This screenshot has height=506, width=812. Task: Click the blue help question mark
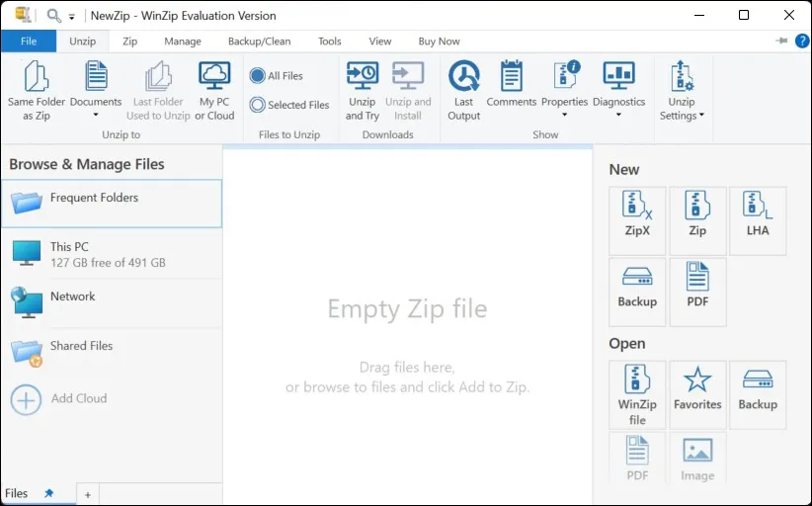coord(802,41)
